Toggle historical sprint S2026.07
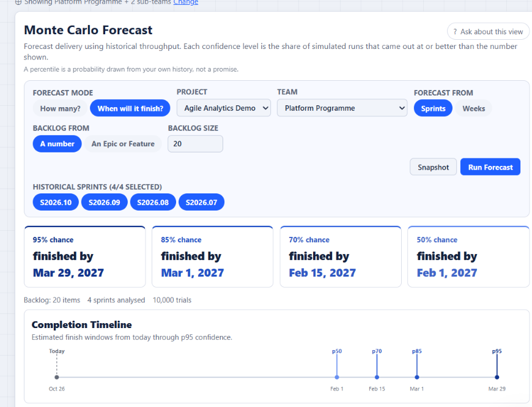 (201, 203)
